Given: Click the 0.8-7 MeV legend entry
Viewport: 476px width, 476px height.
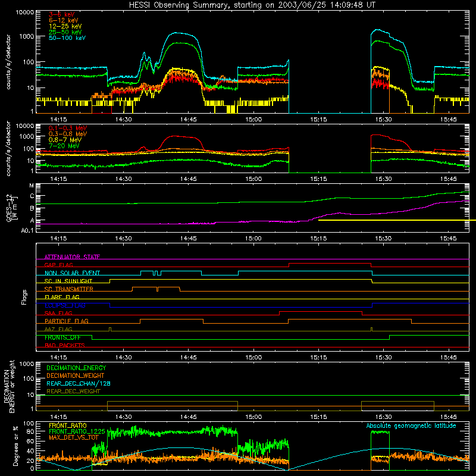Looking at the screenshot, I should (x=65, y=140).
